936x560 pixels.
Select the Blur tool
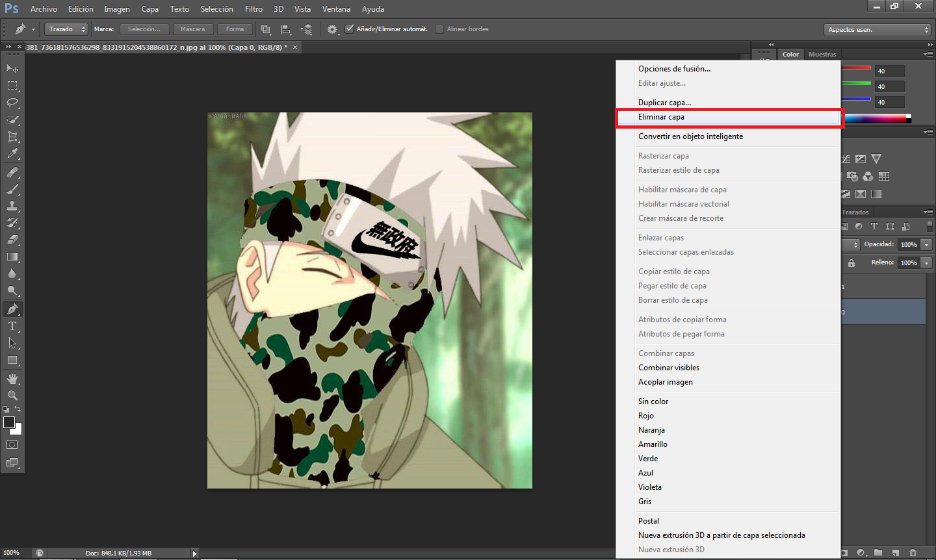pos(12,274)
